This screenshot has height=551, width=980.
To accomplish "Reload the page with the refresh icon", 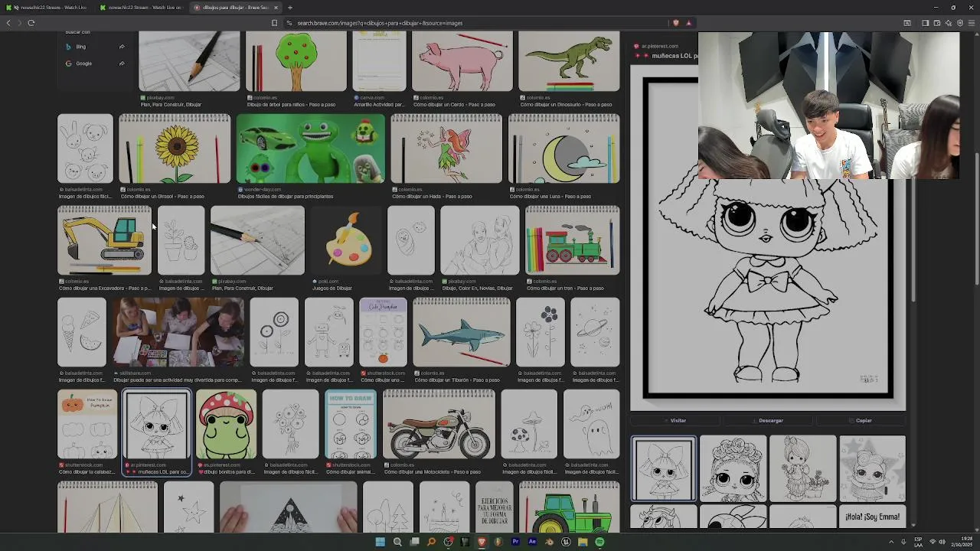I will tap(31, 23).
